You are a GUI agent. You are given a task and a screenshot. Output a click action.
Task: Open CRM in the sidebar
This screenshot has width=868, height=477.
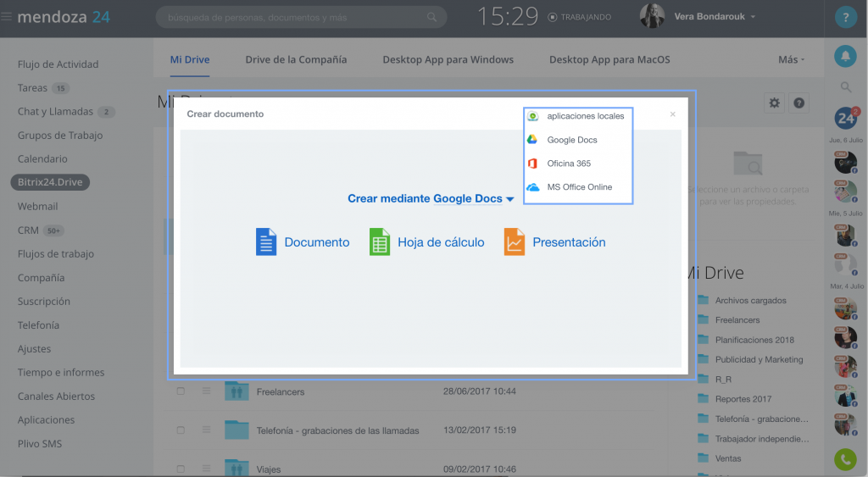click(x=28, y=230)
